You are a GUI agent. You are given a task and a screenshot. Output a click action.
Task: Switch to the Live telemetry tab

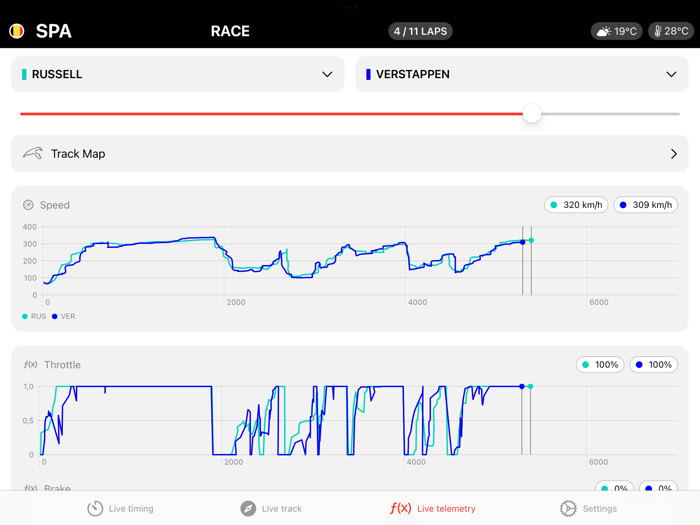coord(433,508)
